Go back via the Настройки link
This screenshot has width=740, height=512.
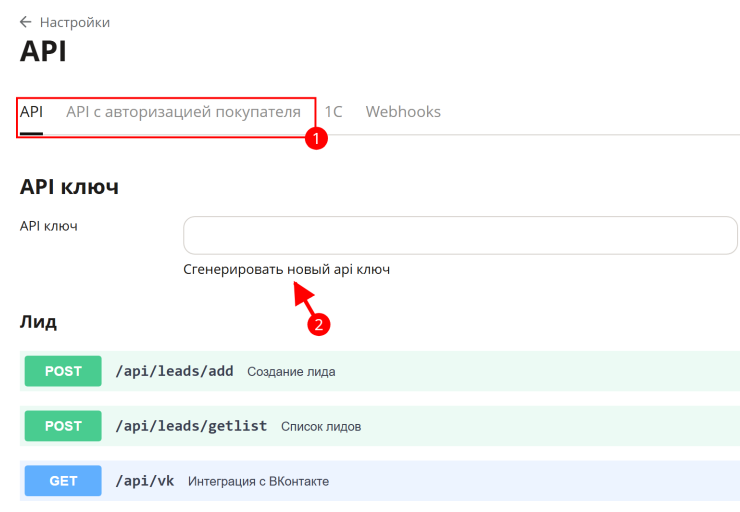click(75, 22)
